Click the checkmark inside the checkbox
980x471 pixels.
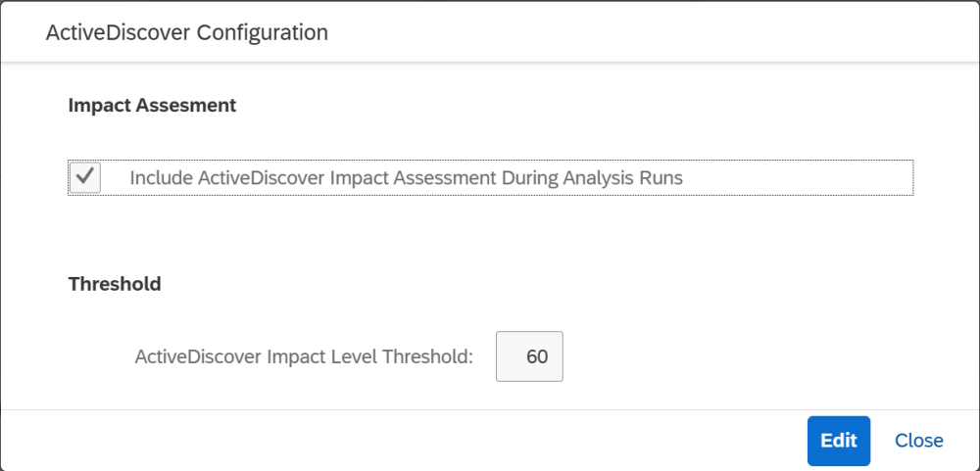[86, 177]
